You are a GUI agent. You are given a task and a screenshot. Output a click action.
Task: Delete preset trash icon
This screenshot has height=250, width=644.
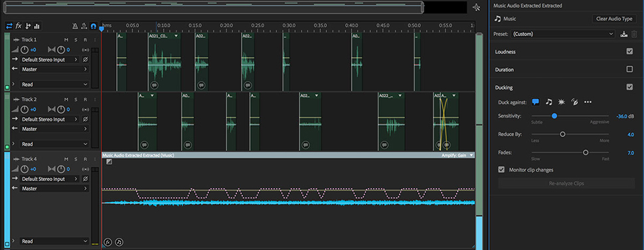point(634,34)
